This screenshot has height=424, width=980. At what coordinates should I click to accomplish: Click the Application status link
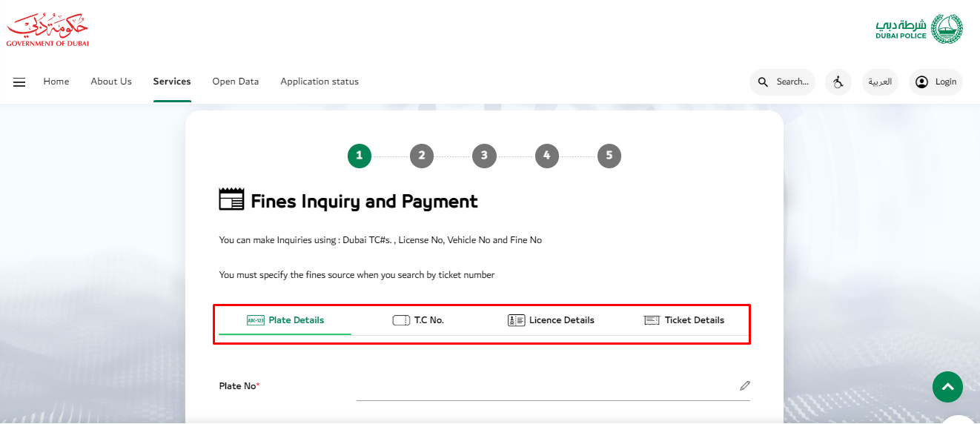pos(320,82)
